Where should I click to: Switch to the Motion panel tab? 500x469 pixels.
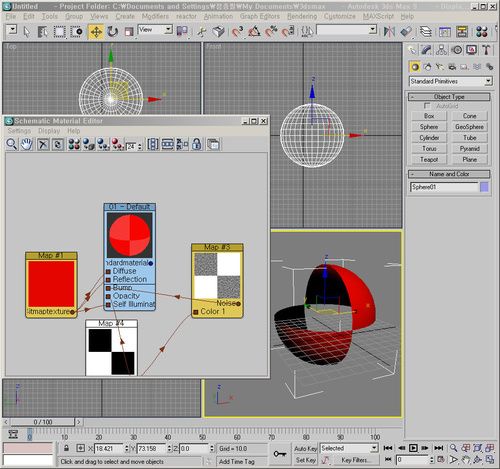(457, 50)
